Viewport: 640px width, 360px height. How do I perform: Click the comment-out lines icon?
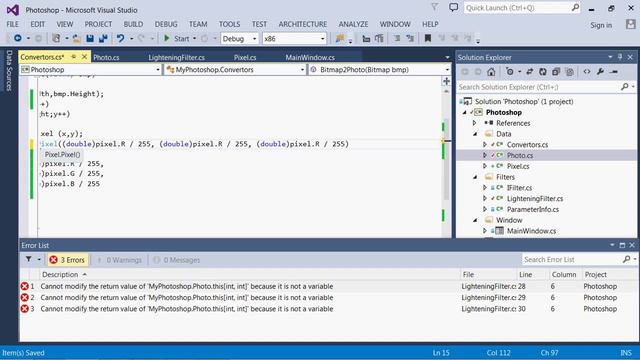pyautogui.click(x=396, y=38)
